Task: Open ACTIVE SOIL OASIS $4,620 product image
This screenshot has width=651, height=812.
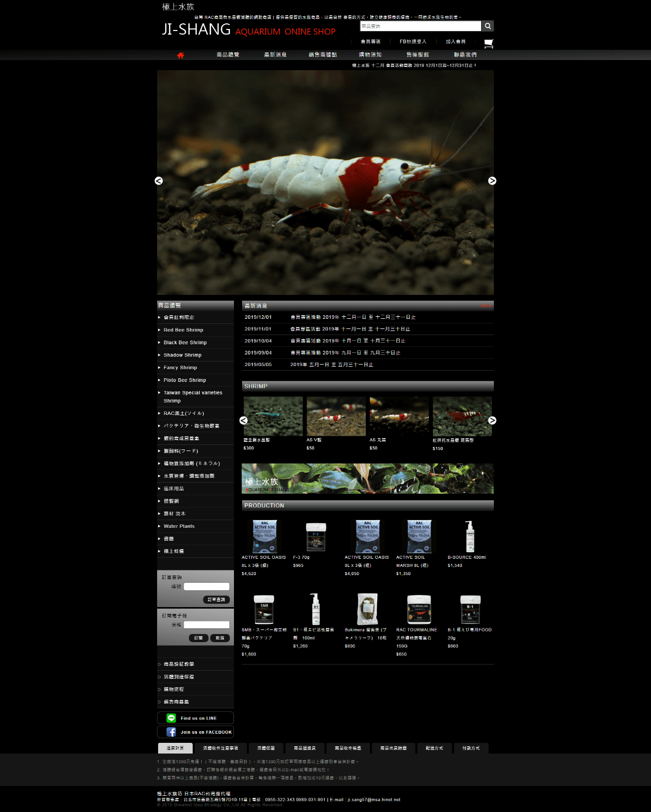Action: click(x=264, y=536)
